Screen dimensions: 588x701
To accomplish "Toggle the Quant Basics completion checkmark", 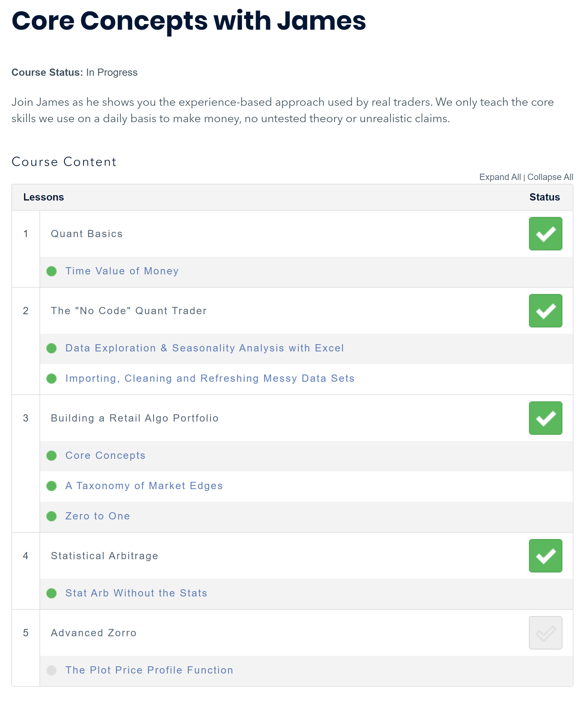I will [546, 234].
